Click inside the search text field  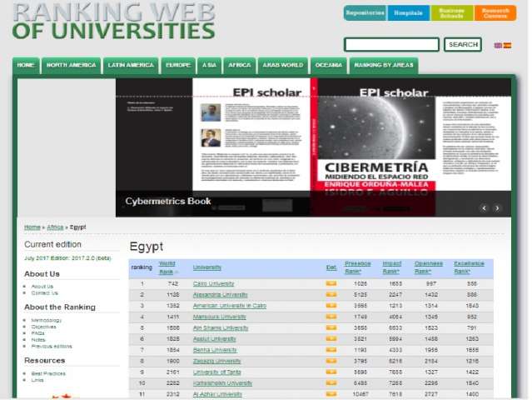point(391,45)
